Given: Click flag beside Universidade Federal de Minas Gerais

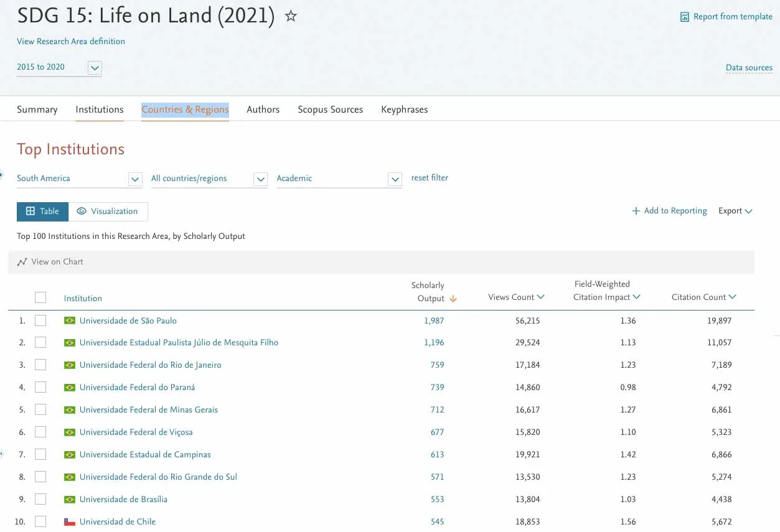Looking at the screenshot, I should click(70, 409).
